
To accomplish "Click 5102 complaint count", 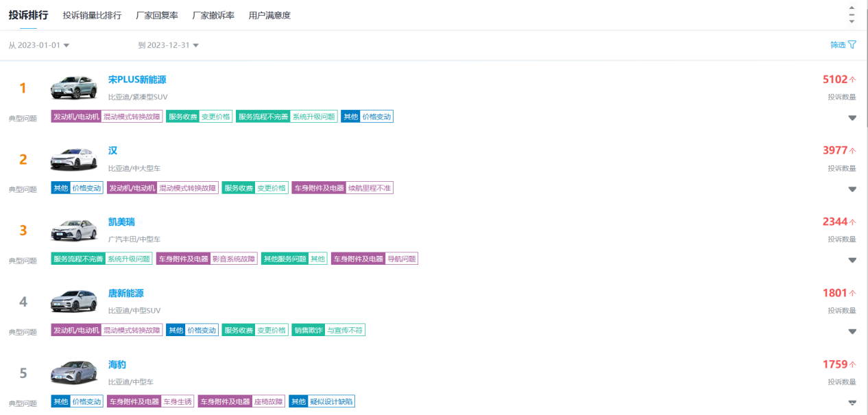I will click(x=835, y=80).
